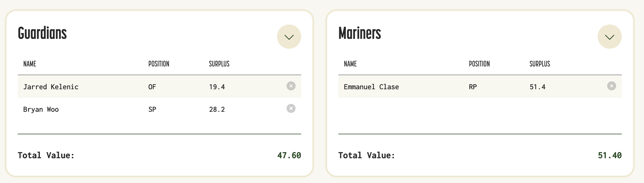
Task: Collapse the Mariners team panel
Action: [609, 37]
